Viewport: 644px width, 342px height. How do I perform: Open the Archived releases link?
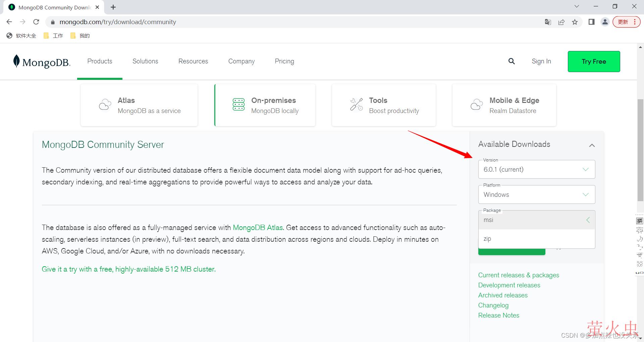point(503,295)
